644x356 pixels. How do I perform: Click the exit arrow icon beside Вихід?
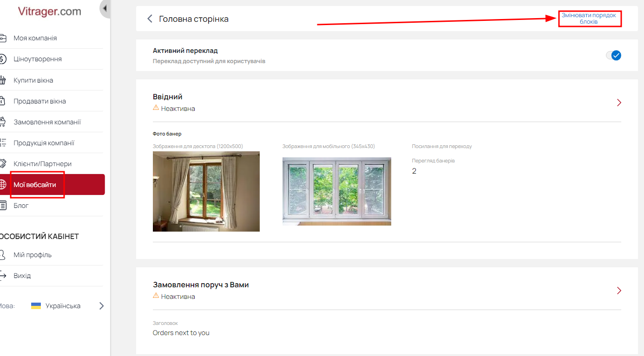pyautogui.click(x=2, y=275)
